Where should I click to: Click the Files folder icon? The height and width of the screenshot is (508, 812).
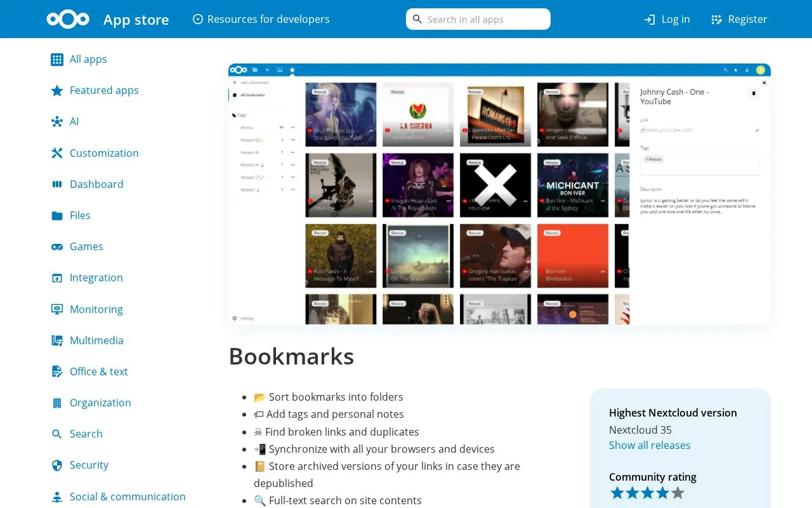click(57, 215)
